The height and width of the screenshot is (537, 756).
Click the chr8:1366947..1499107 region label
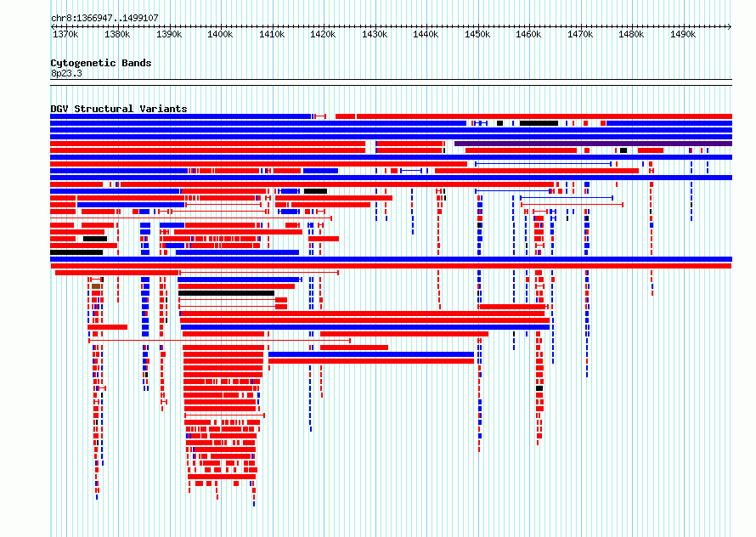(104, 19)
